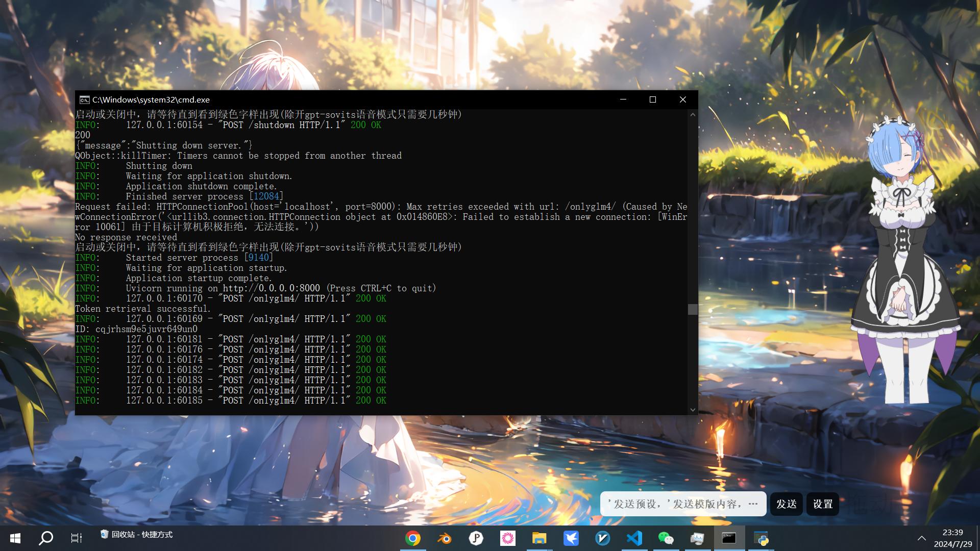The width and height of the screenshot is (980, 551).
Task: Click the cmd scrollbar thumb
Action: coord(693,309)
